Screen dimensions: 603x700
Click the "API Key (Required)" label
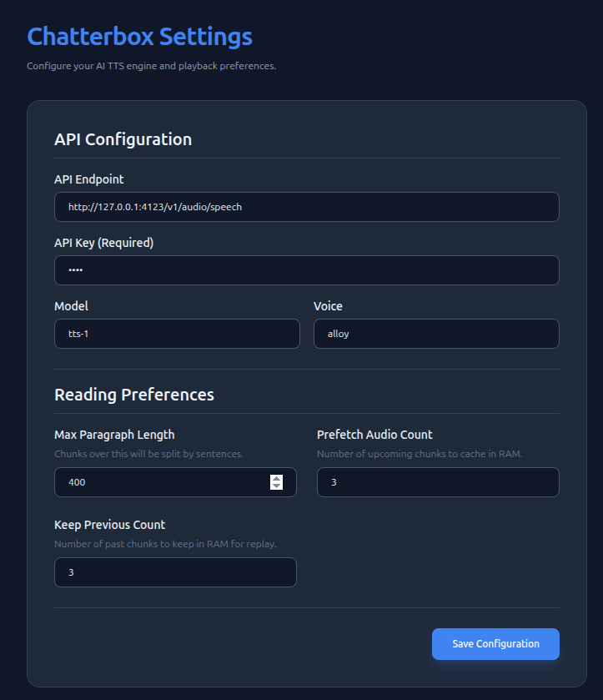104,243
